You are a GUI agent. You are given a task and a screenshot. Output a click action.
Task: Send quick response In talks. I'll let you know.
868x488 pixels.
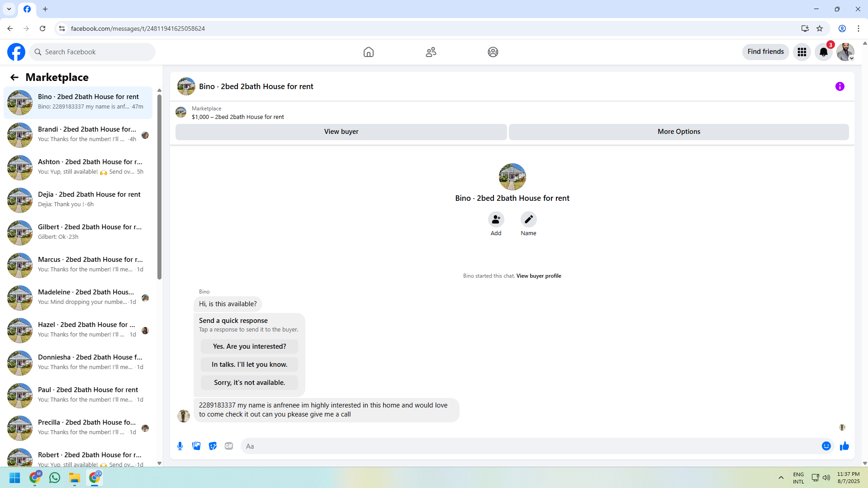click(x=249, y=365)
